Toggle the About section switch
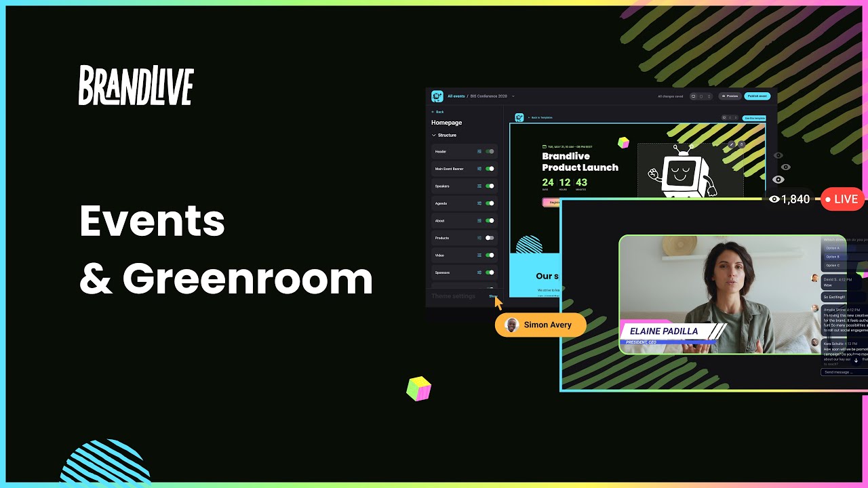This screenshot has width=868, height=488. pos(490,221)
